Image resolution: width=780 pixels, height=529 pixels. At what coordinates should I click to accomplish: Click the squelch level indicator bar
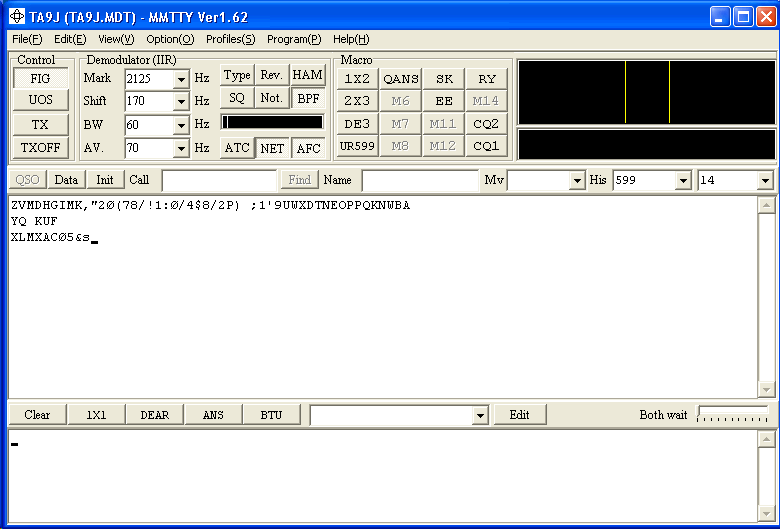[x=272, y=122]
